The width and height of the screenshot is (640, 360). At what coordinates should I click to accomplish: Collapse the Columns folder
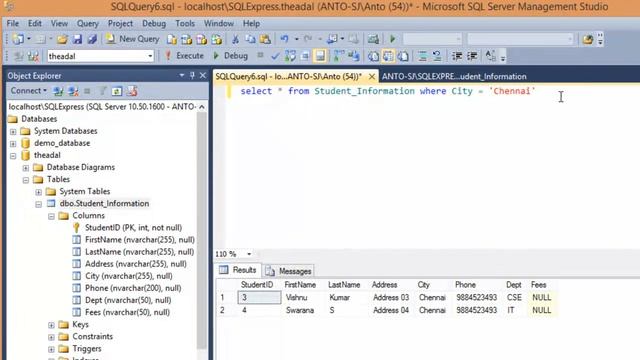point(51,216)
